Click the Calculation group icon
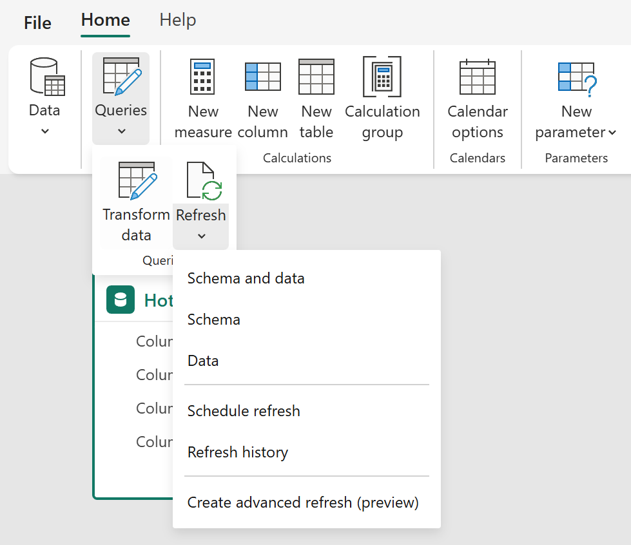This screenshot has height=545, width=631. coord(382,76)
